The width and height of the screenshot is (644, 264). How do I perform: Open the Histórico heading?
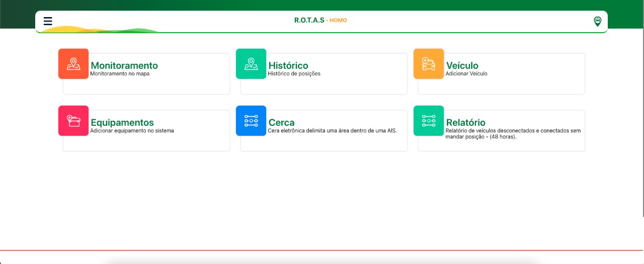(288, 65)
